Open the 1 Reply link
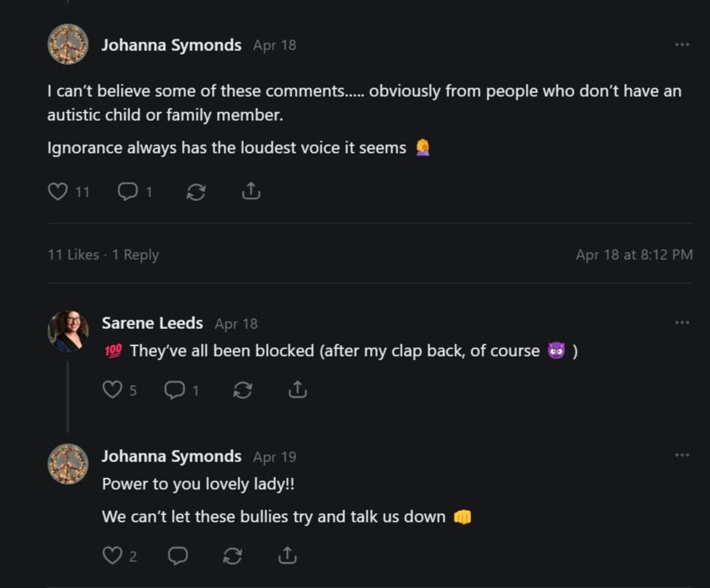 [135, 255]
